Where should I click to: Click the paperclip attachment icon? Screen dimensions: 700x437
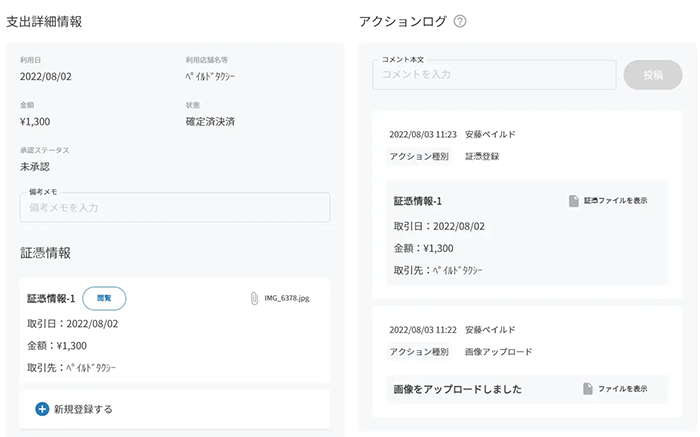[255, 298]
